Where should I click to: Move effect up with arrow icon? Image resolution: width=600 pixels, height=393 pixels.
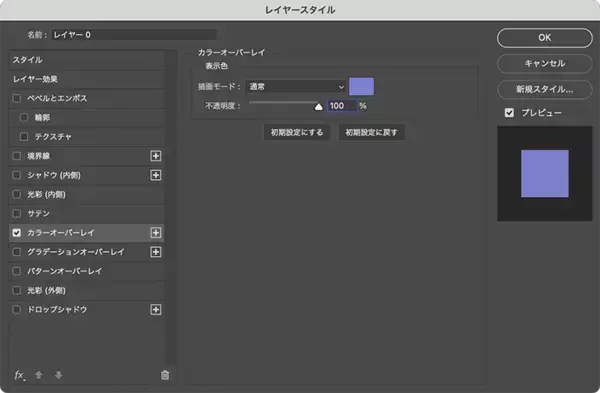pyautogui.click(x=39, y=375)
